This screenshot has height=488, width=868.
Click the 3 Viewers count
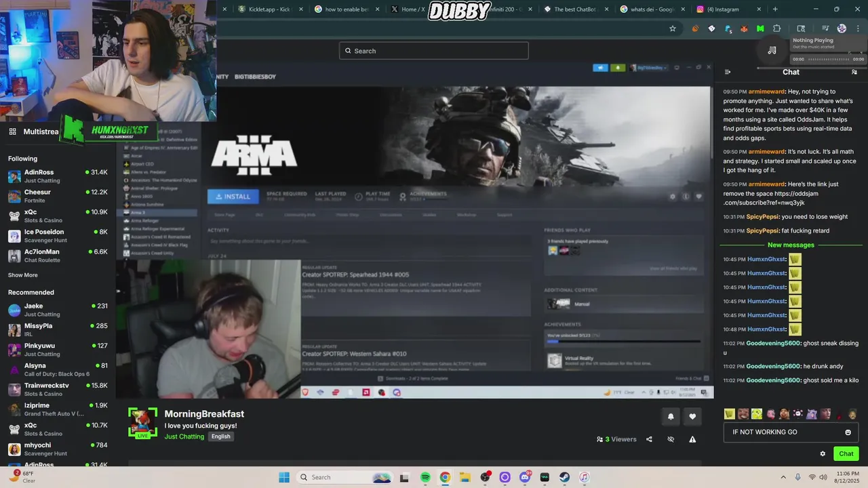[x=616, y=439]
